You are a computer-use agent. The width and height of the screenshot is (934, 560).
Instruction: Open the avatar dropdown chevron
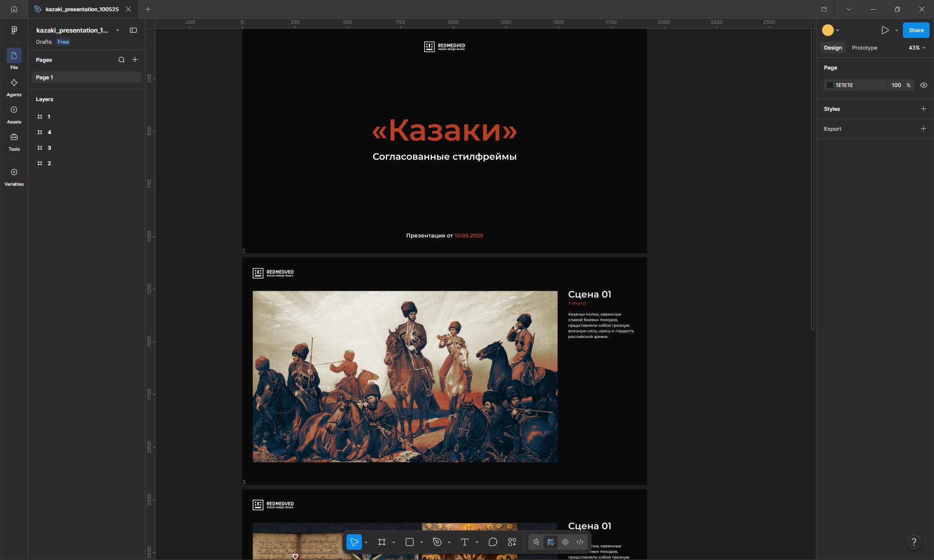click(838, 30)
